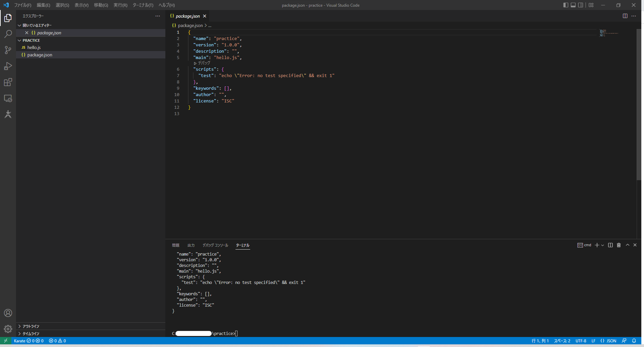Open the Remote Explorer icon

point(8,98)
